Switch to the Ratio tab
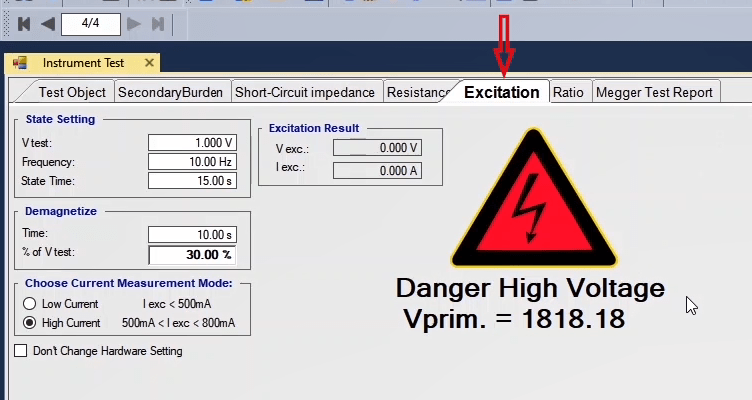The image size is (752, 400). [x=568, y=92]
